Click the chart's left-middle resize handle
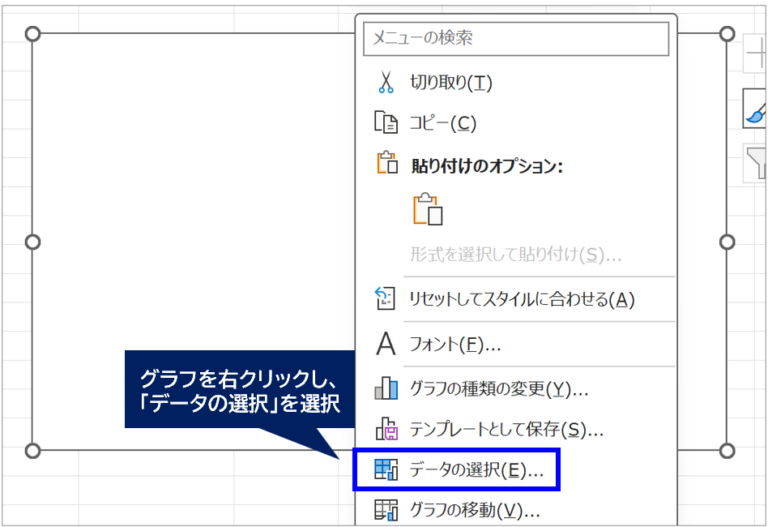 pyautogui.click(x=32, y=242)
